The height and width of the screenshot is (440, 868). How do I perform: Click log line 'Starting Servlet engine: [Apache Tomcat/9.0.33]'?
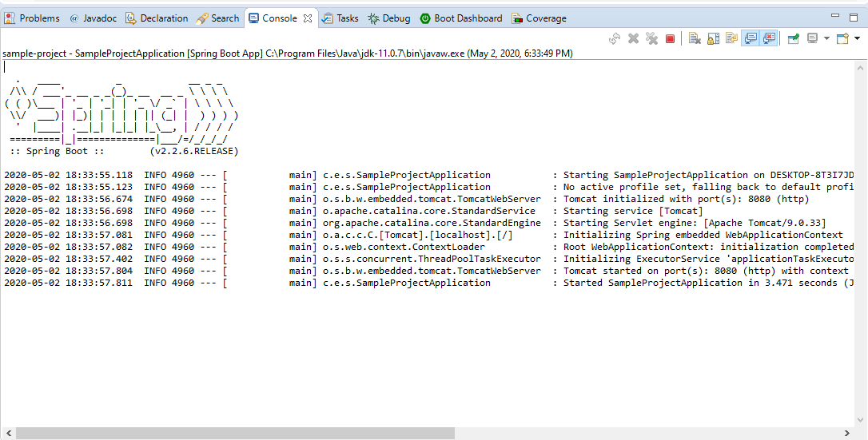point(695,223)
